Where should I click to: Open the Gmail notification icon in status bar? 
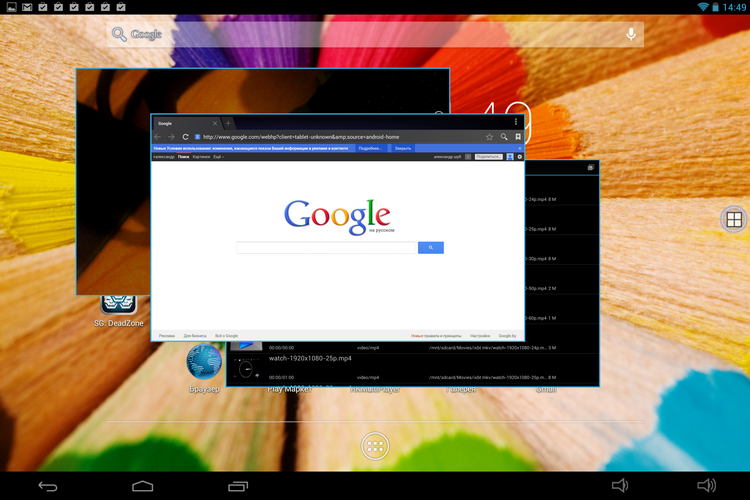(27, 7)
